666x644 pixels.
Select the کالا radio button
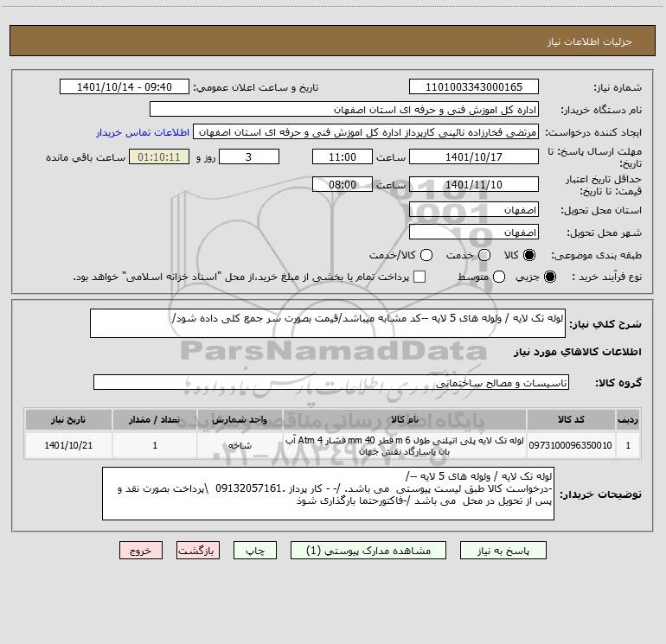[529, 255]
